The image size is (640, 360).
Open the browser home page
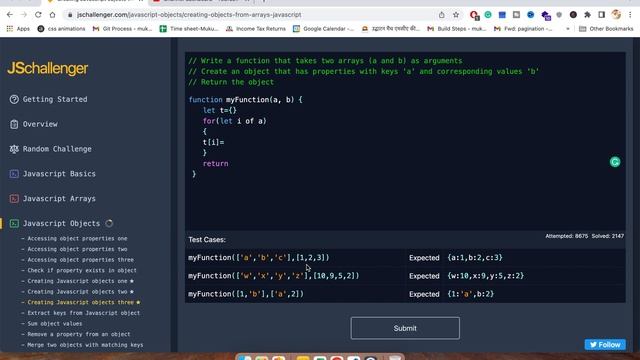click(52, 15)
